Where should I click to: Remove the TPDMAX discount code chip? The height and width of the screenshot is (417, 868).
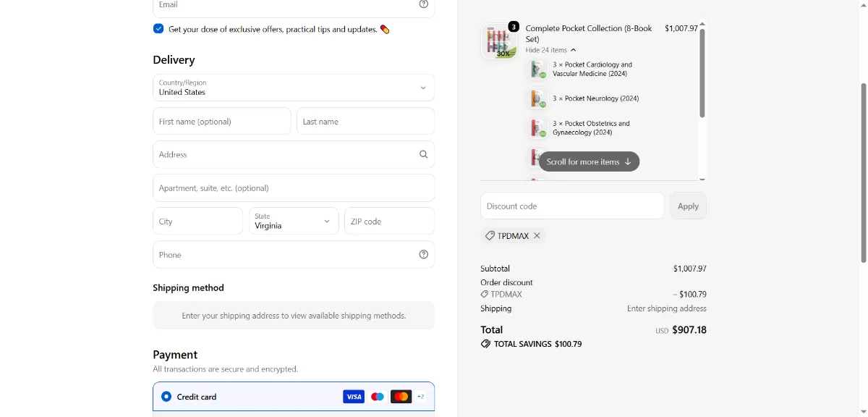pyautogui.click(x=537, y=236)
